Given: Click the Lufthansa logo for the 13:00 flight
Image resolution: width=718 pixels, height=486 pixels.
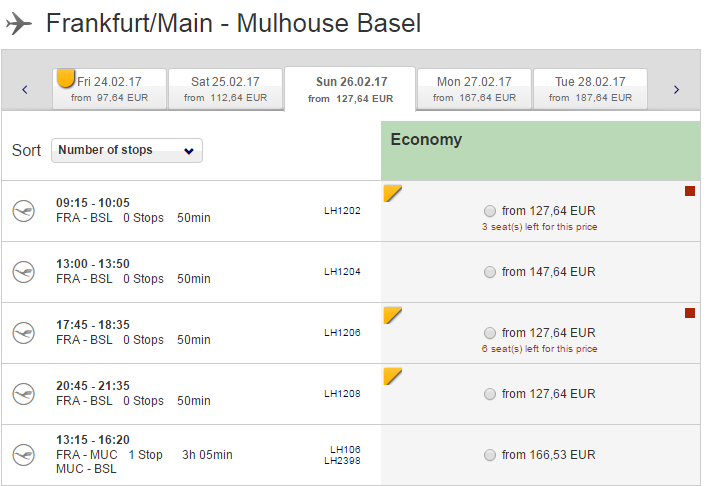Looking at the screenshot, I should (x=23, y=272).
